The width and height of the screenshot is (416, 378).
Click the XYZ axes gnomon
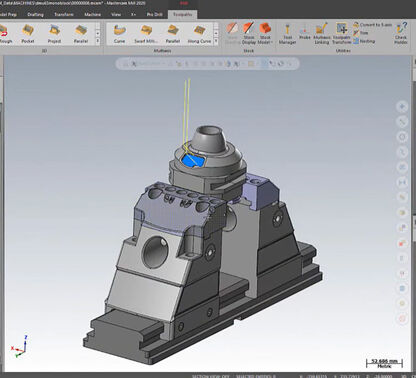coord(19,347)
